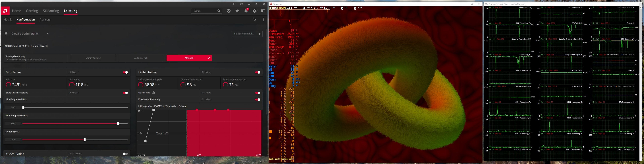Disable GPU-Tuning Erweiterte Steuerung toggle
Image resolution: width=644 pixels, height=164 pixels.
click(125, 93)
